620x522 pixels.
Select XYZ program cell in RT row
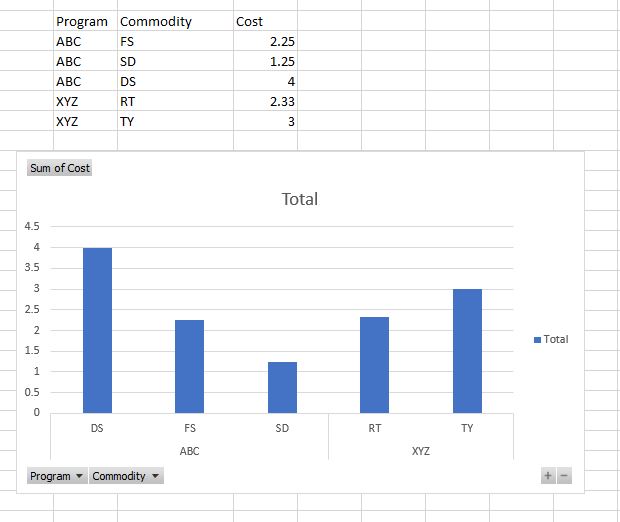coord(85,101)
